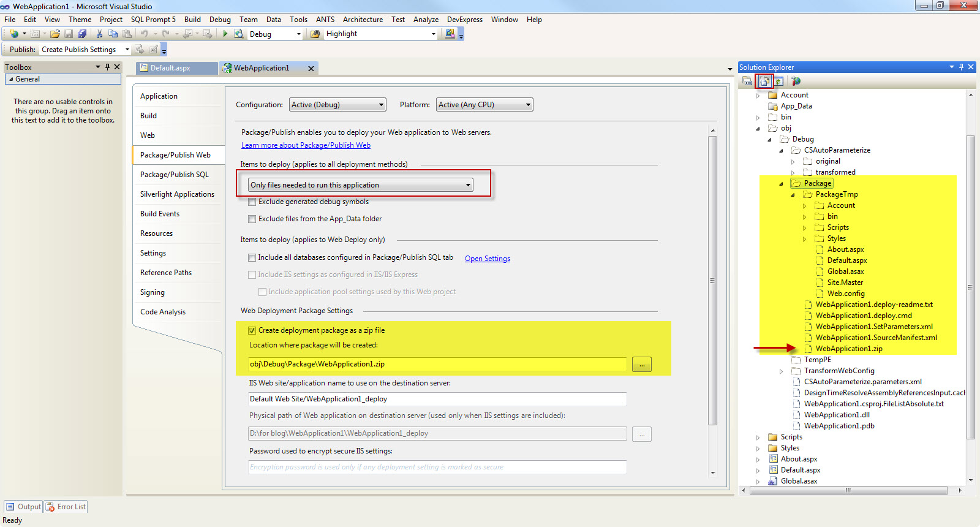Click the Cut scissors icon
Viewport: 980px width, 527px height.
click(99, 34)
